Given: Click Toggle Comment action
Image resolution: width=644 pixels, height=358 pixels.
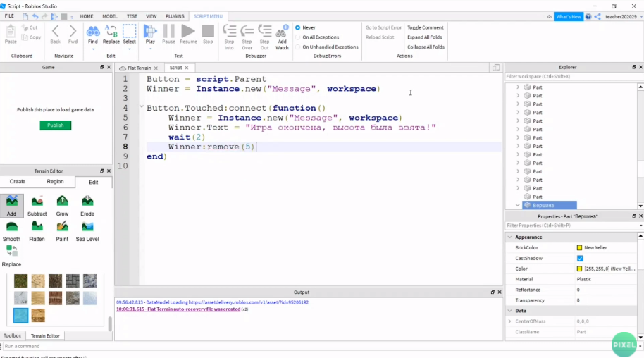Looking at the screenshot, I should tap(426, 27).
